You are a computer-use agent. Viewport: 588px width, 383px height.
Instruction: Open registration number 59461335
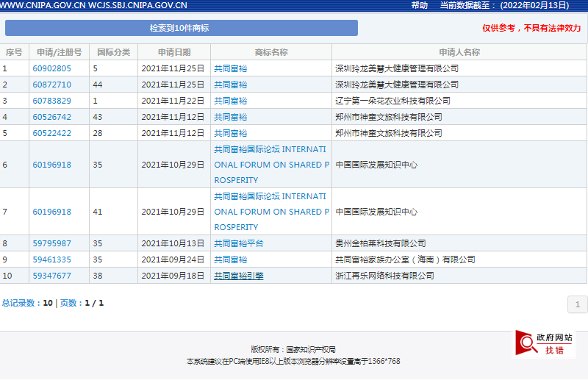[51, 259]
